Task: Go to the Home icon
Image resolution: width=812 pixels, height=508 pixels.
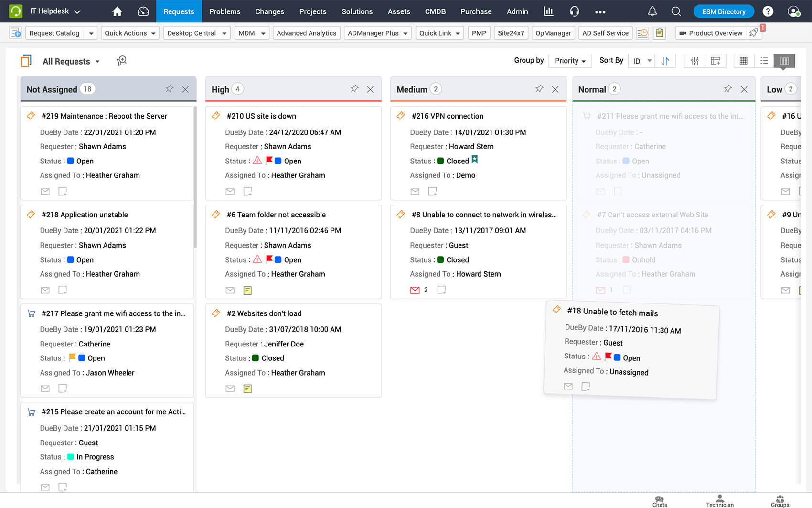Action: click(117, 11)
